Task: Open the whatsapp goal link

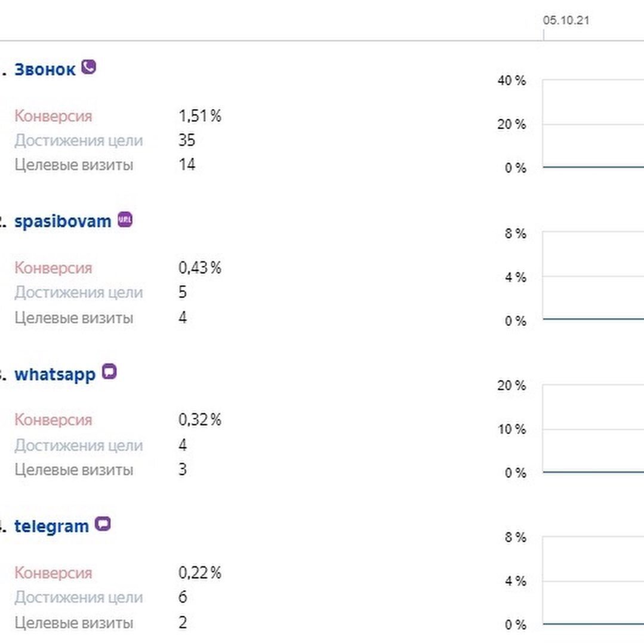Action: [55, 375]
